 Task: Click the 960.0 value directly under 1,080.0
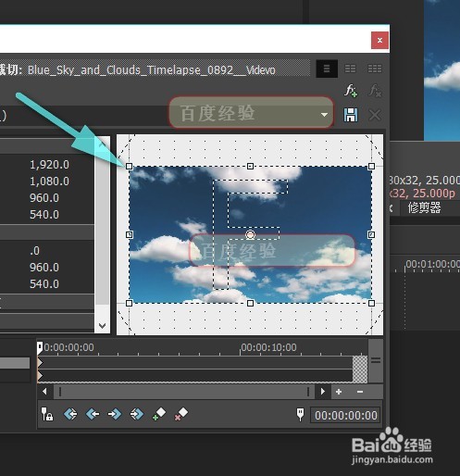(44, 198)
